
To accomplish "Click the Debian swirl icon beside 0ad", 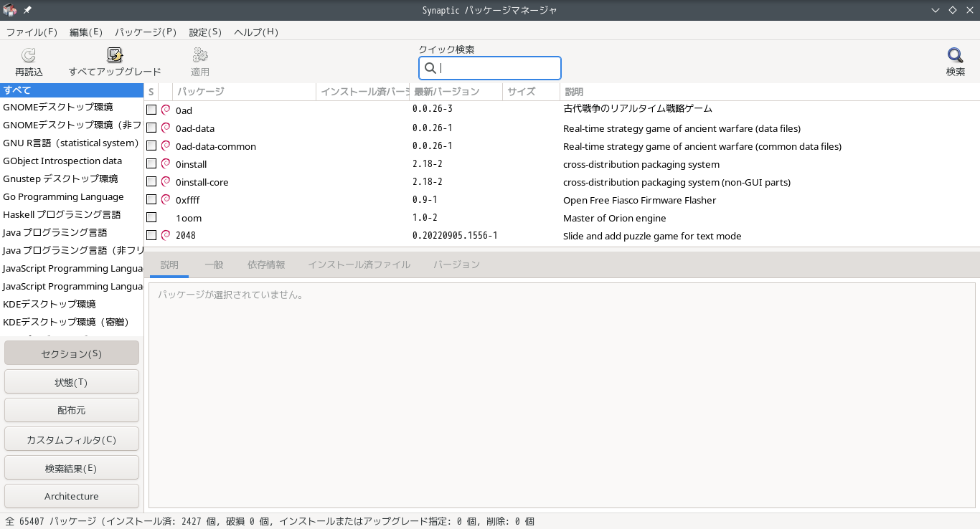I will click(x=166, y=110).
